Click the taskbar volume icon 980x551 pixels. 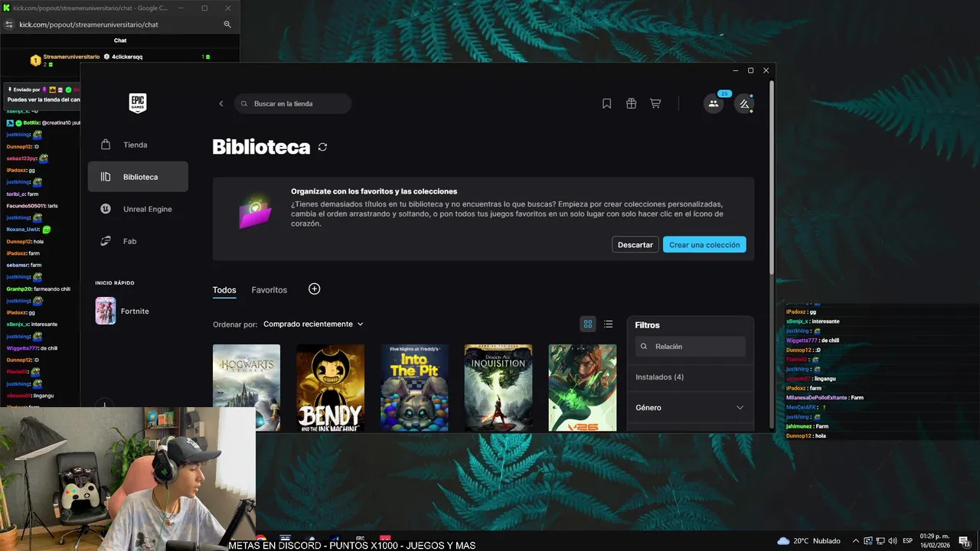[892, 540]
